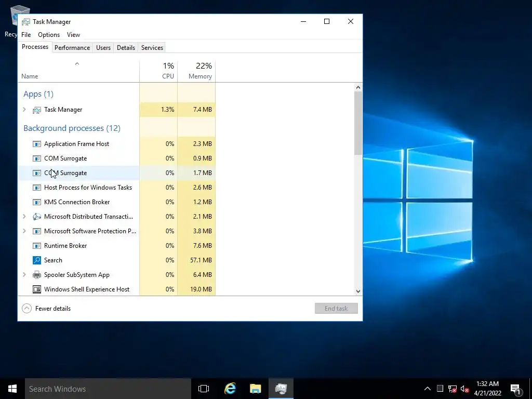Viewport: 532px width, 399px height.
Task: Open the Options menu
Action: (x=49, y=35)
